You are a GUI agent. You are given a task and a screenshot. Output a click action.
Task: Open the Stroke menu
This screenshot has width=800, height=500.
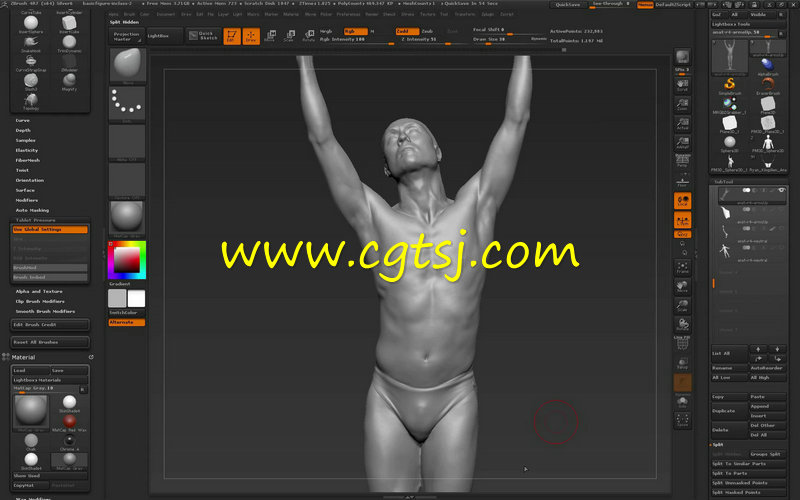(407, 14)
